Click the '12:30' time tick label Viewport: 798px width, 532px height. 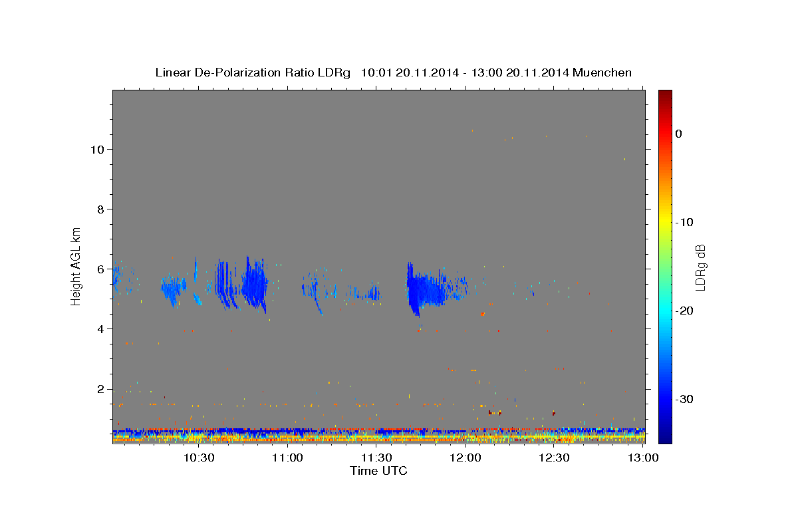553,458
